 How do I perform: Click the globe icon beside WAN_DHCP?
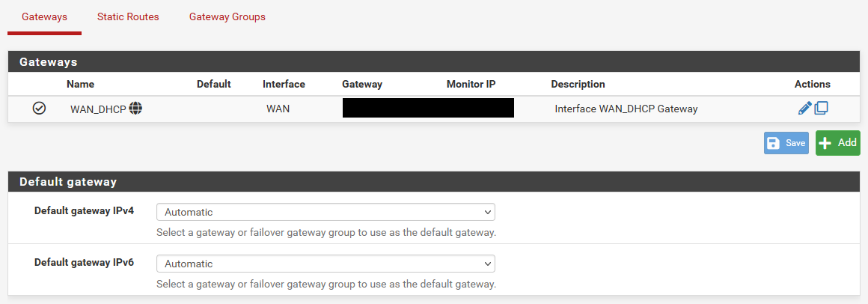pos(135,109)
